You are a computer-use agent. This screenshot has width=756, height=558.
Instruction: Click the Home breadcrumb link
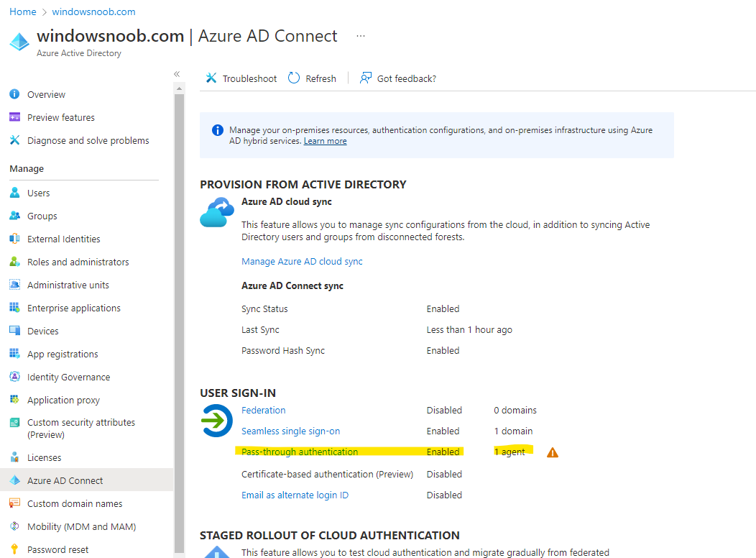[x=23, y=12]
